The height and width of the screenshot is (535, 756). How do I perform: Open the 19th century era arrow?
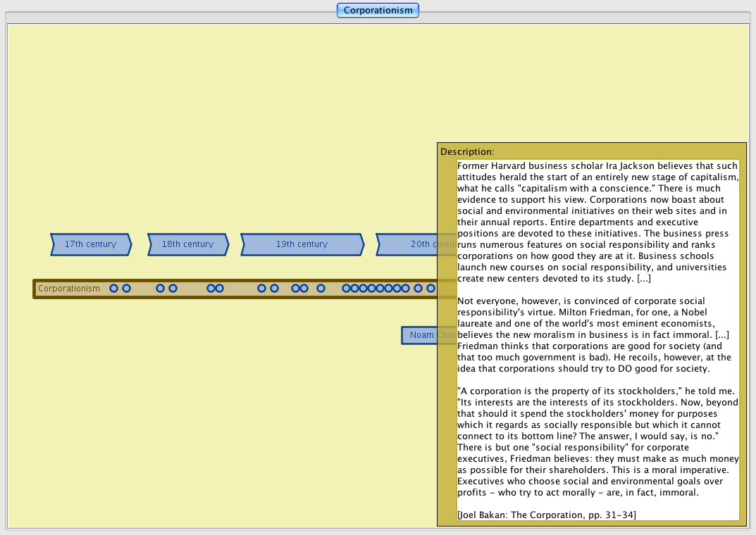[x=302, y=244]
